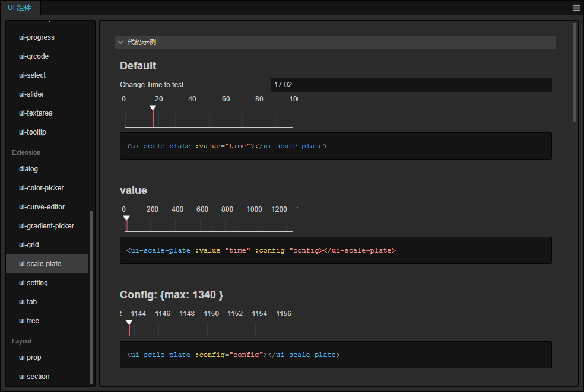
Task: Click the Change Time value input field
Action: pyautogui.click(x=411, y=85)
